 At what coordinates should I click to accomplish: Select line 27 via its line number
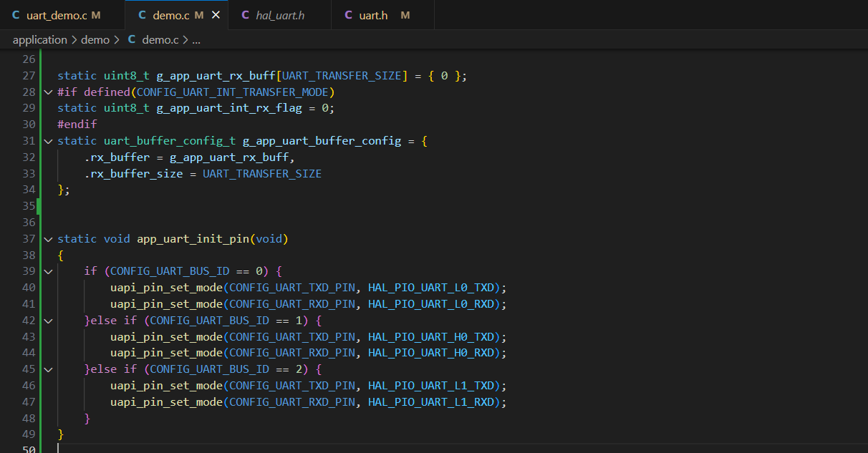coord(29,76)
